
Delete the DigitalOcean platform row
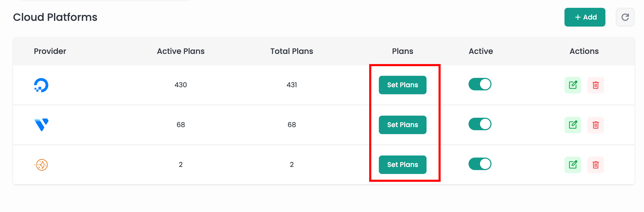coord(596,85)
